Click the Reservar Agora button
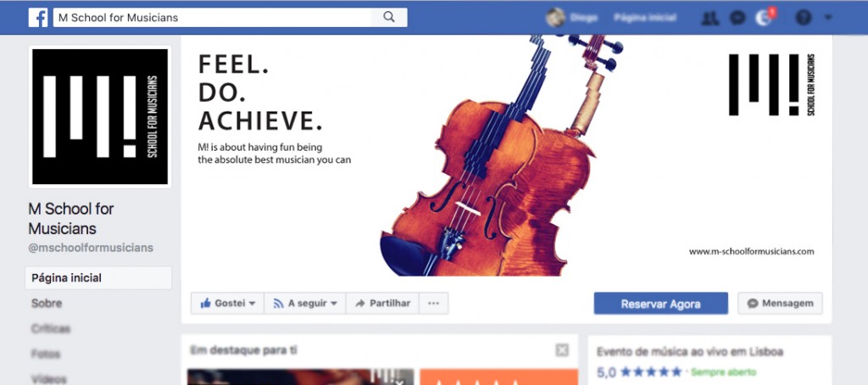The height and width of the screenshot is (385, 868). [x=661, y=304]
